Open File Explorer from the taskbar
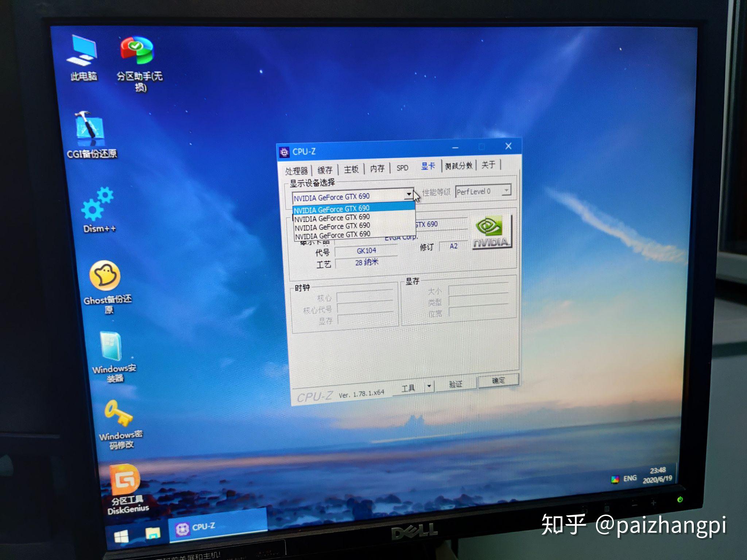This screenshot has width=747, height=560. point(153,533)
